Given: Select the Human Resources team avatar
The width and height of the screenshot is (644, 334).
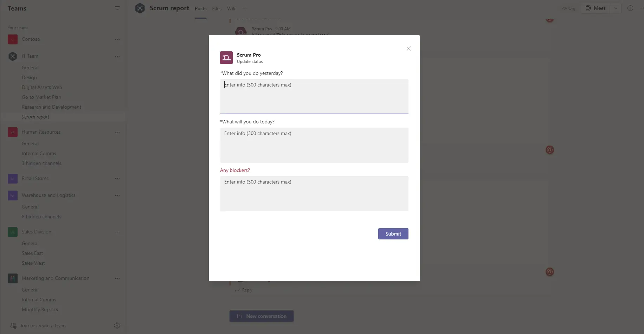Looking at the screenshot, I should pos(13,132).
